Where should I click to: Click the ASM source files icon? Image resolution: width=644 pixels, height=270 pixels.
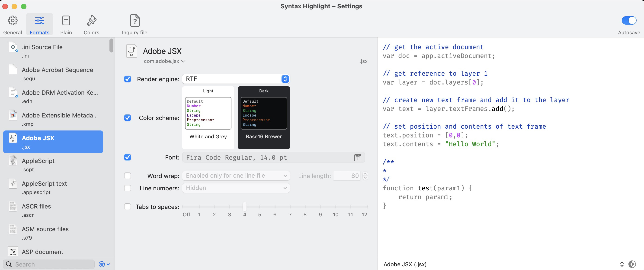[13, 229]
